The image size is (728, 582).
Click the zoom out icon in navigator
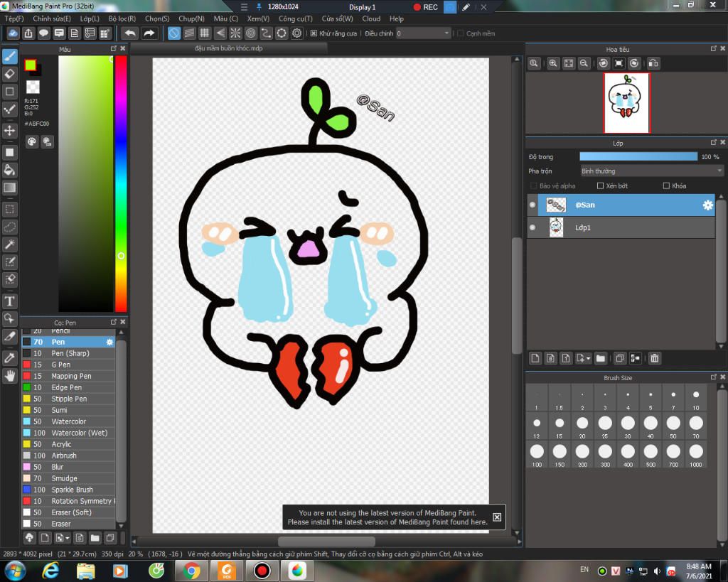[x=584, y=63]
